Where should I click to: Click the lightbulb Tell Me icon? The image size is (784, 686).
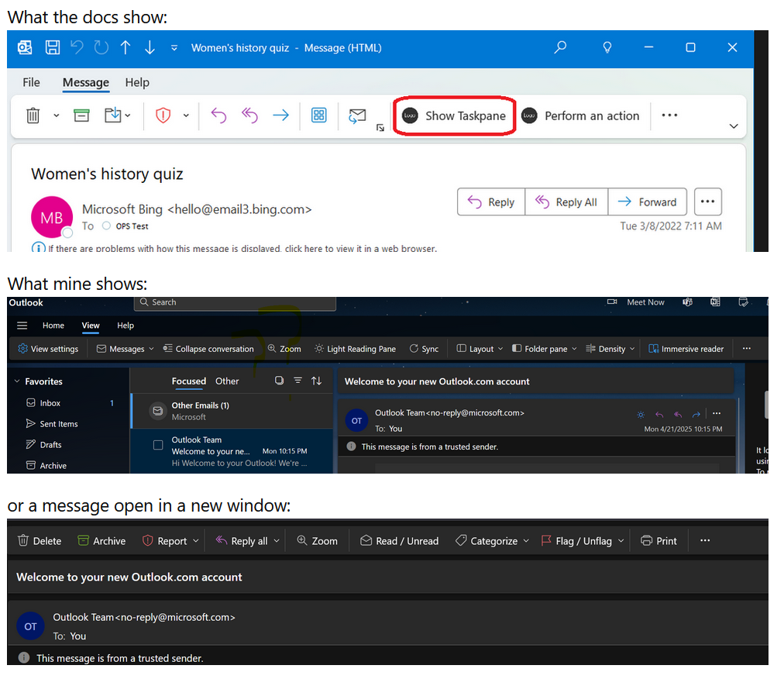pos(607,47)
